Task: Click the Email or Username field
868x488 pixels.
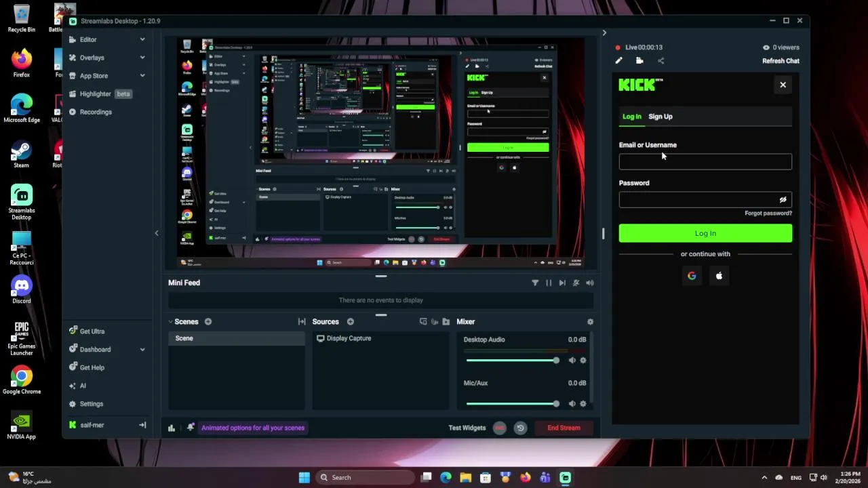Action: [x=705, y=161]
